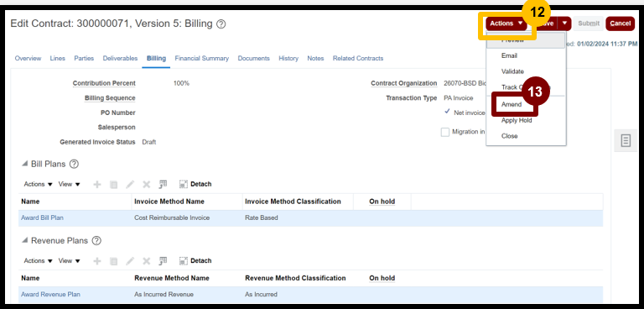Switch to the History tab
644x309 pixels.
[x=288, y=59]
